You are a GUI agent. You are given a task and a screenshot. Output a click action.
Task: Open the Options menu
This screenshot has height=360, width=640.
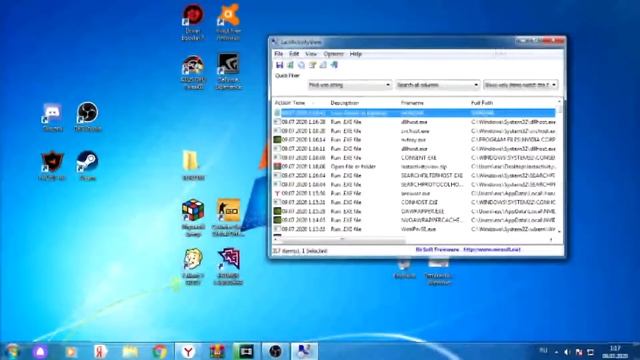[333, 54]
